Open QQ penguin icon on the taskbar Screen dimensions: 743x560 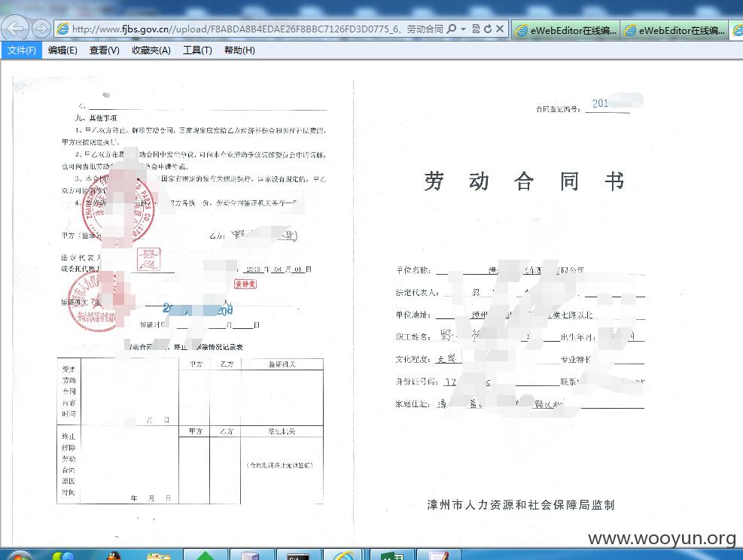(x=113, y=555)
